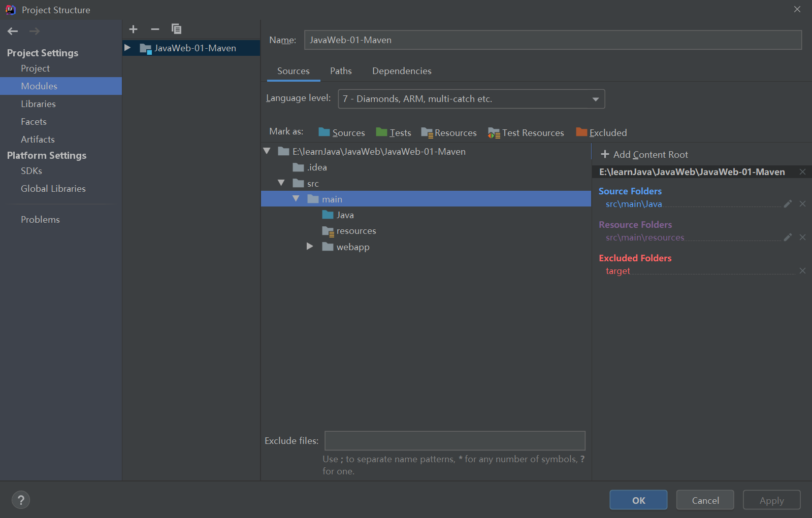Mark folder as Resources
This screenshot has width=812, height=518.
[449, 132]
